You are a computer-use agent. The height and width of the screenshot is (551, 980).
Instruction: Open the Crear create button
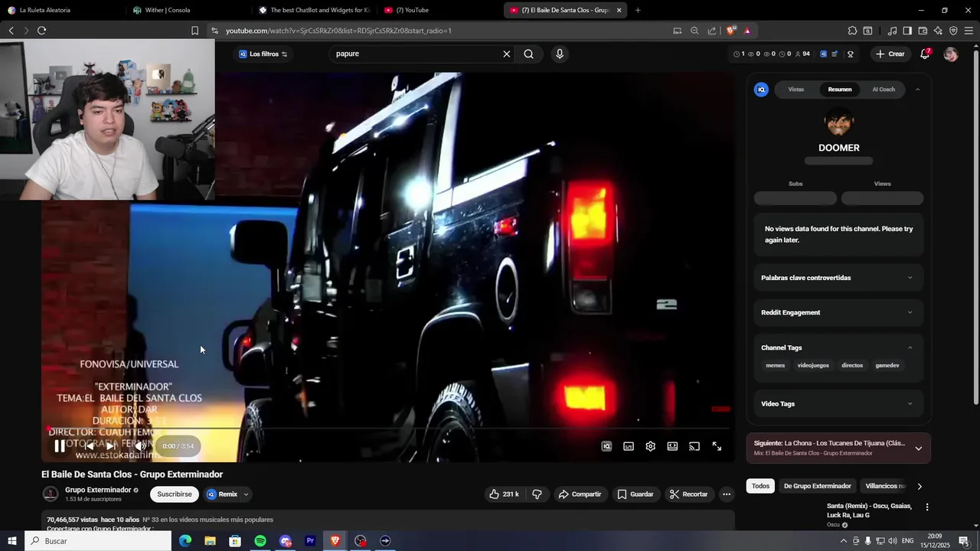pyautogui.click(x=890, y=54)
